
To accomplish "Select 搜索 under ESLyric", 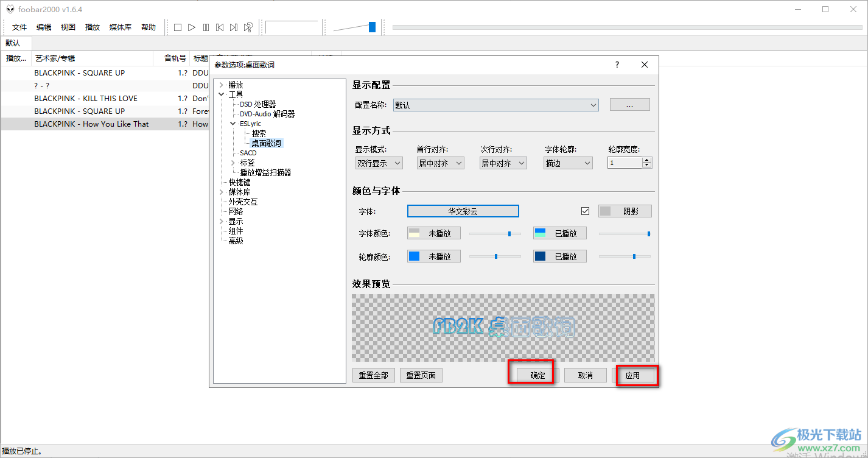I will click(x=259, y=133).
